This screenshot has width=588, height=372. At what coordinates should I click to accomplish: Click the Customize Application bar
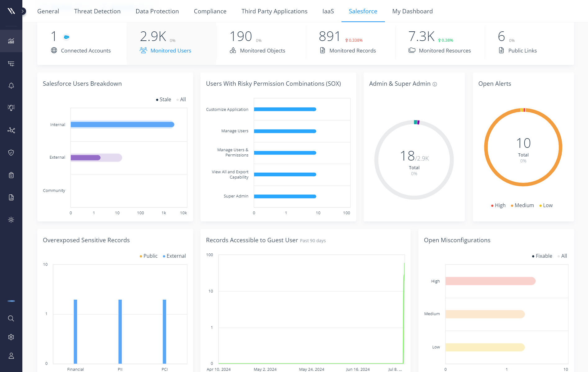285,109
